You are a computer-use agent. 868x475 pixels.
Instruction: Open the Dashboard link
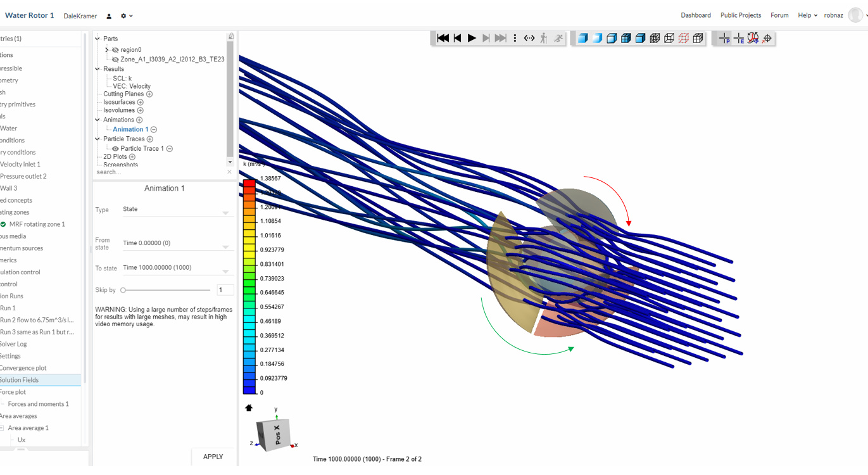point(695,15)
